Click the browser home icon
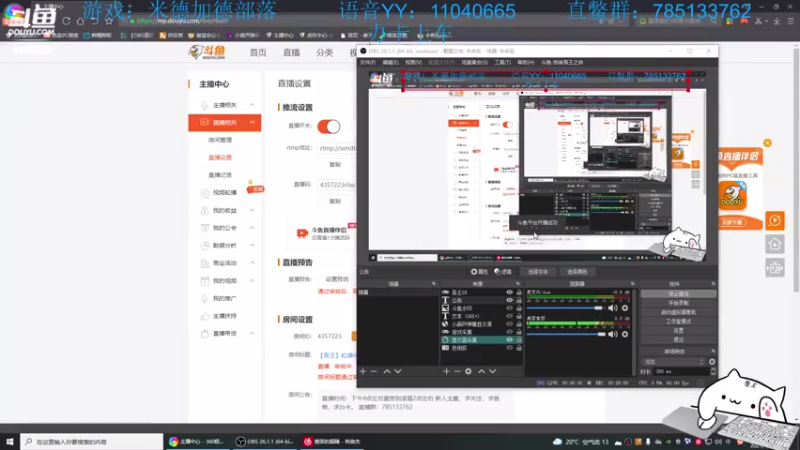 [81, 21]
